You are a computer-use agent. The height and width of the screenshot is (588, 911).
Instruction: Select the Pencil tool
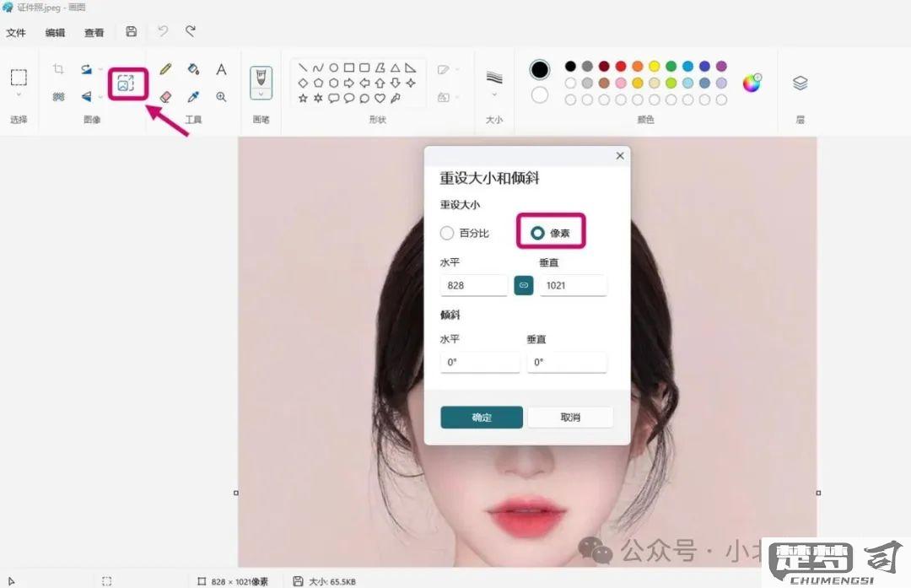(165, 69)
